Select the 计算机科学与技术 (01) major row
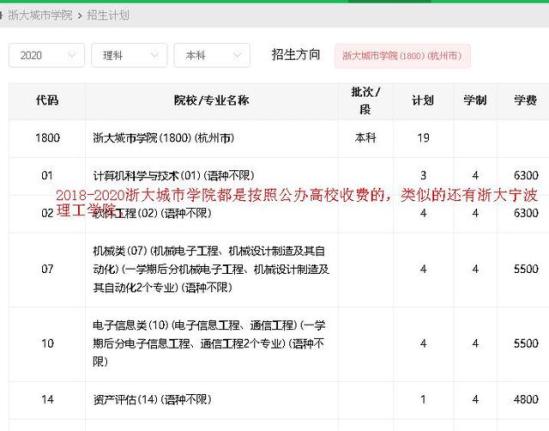The image size is (549, 431). click(279, 175)
